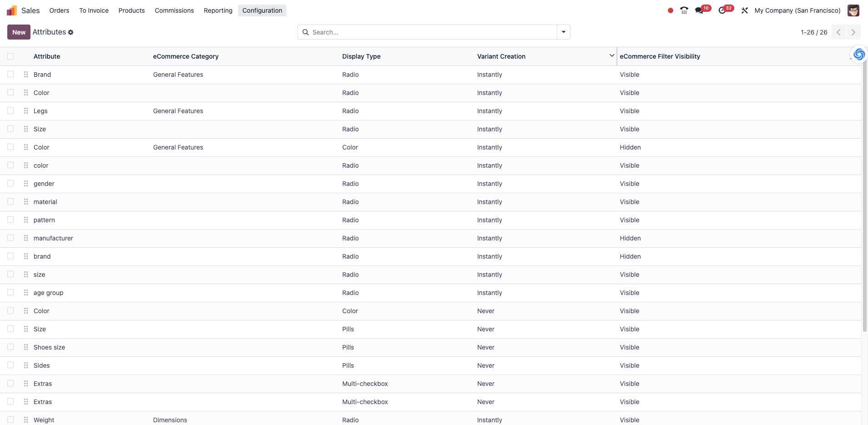Tick the select-all checkbox in table header
This screenshot has width=868, height=425.
(10, 56)
